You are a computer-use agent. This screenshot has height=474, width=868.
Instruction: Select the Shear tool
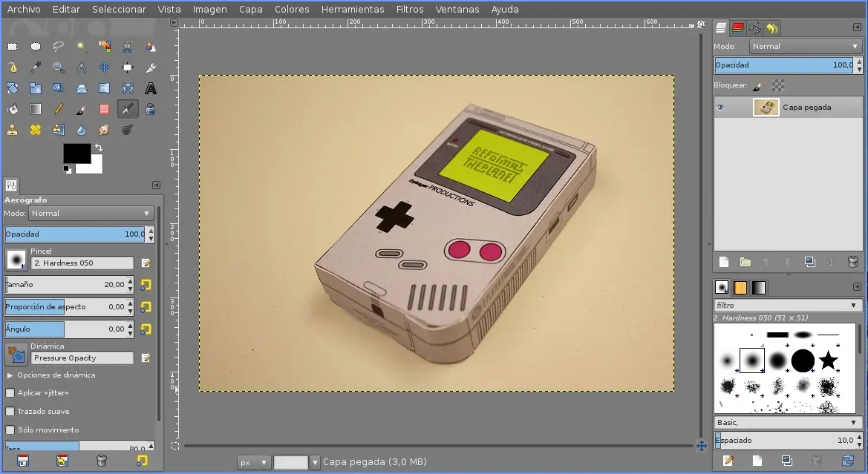click(58, 88)
